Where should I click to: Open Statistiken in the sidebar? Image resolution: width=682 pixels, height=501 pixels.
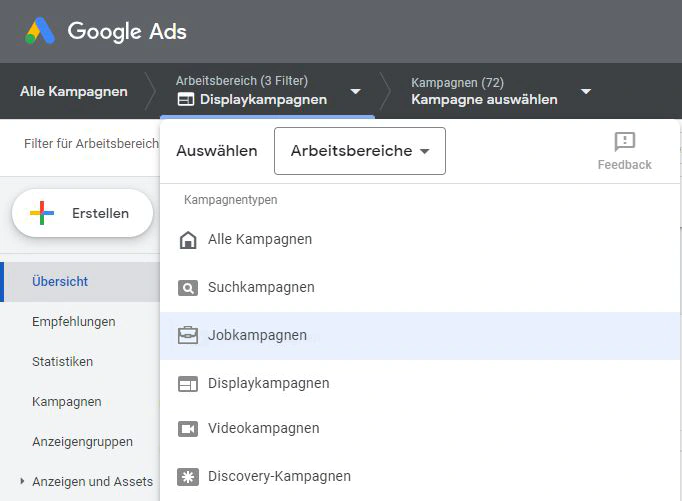(63, 362)
